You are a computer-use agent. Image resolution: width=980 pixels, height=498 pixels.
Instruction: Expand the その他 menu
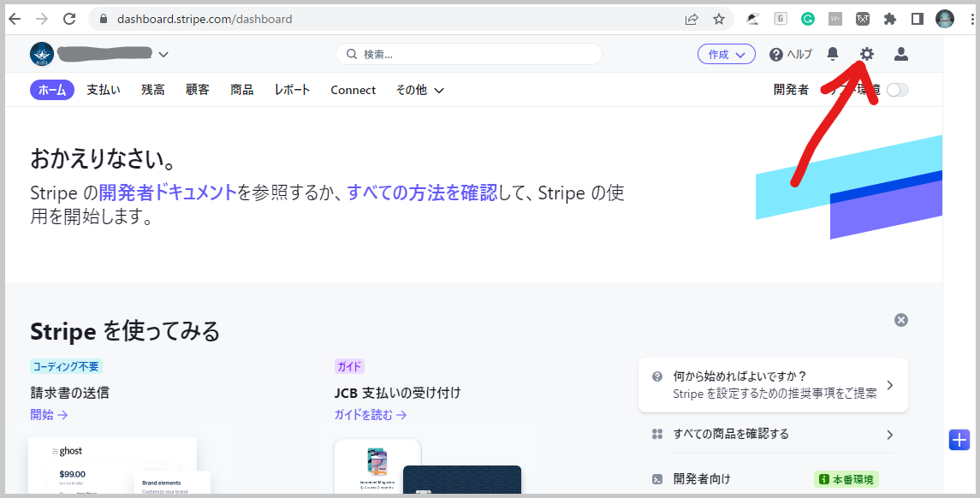(x=419, y=90)
